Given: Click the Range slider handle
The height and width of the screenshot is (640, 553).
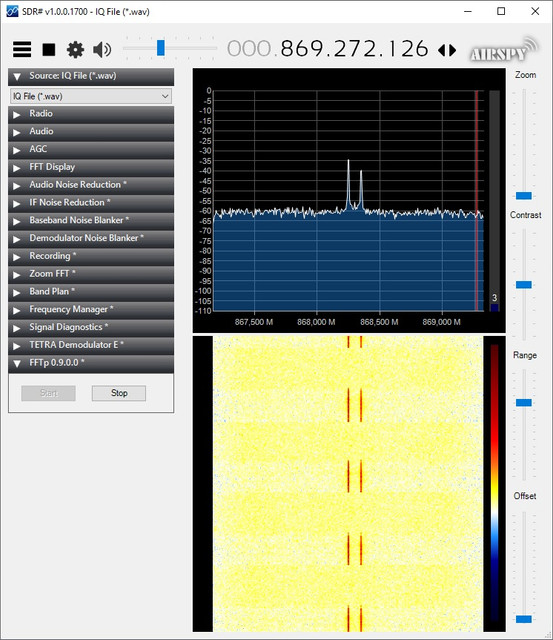Looking at the screenshot, I should click(x=524, y=403).
